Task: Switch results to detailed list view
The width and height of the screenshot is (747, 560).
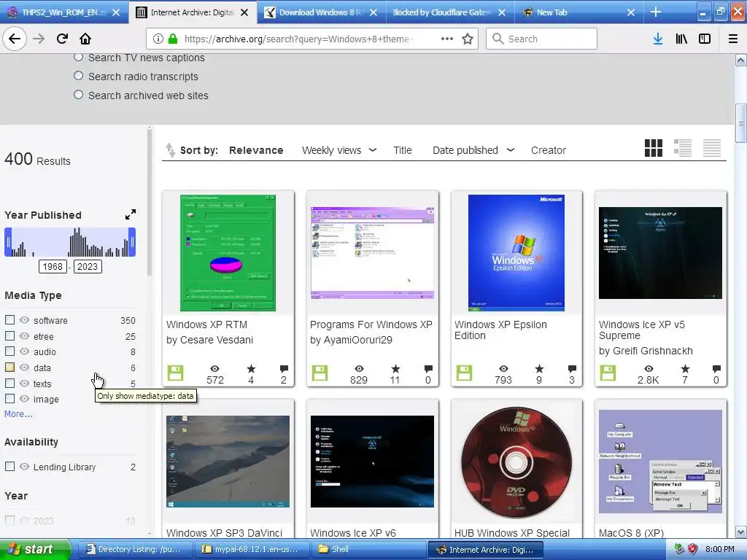Action: coord(683,148)
